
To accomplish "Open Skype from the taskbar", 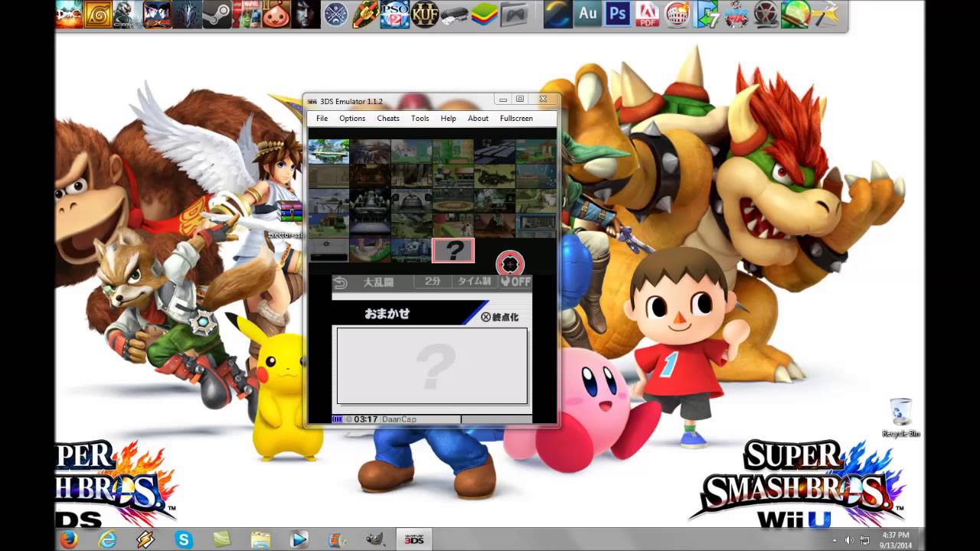I will [x=184, y=540].
